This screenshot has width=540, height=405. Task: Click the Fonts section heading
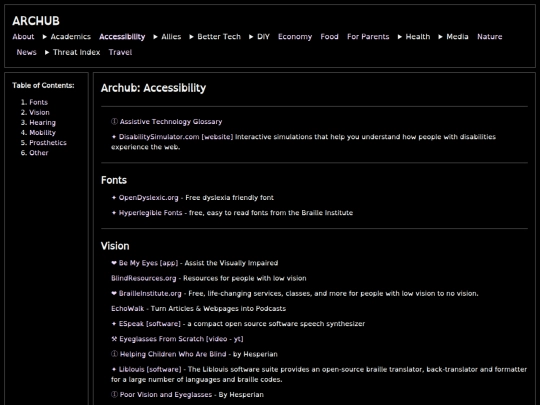114,180
